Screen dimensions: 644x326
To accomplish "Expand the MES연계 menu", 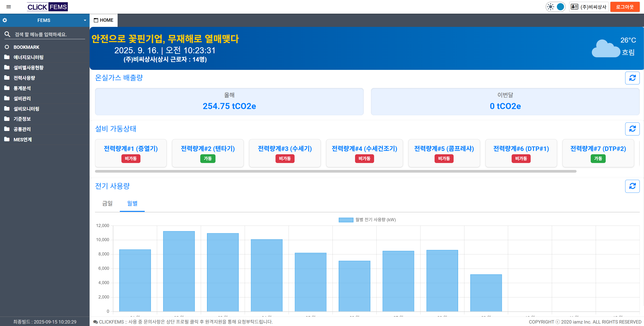I will pyautogui.click(x=45, y=139).
